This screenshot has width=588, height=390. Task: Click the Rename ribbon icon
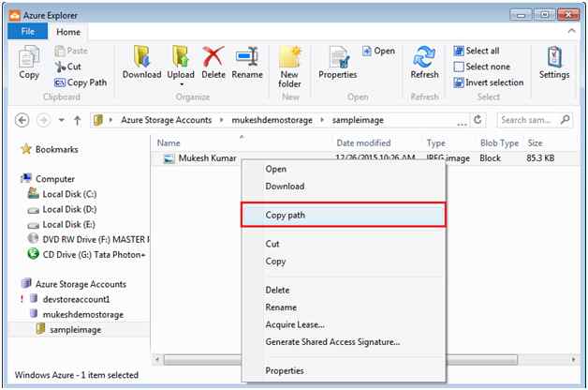click(x=247, y=62)
